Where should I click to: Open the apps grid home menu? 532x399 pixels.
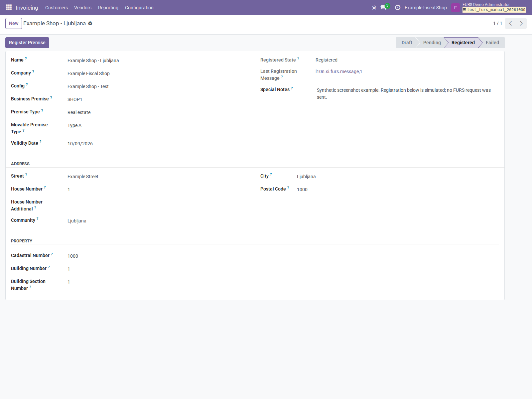click(9, 7)
